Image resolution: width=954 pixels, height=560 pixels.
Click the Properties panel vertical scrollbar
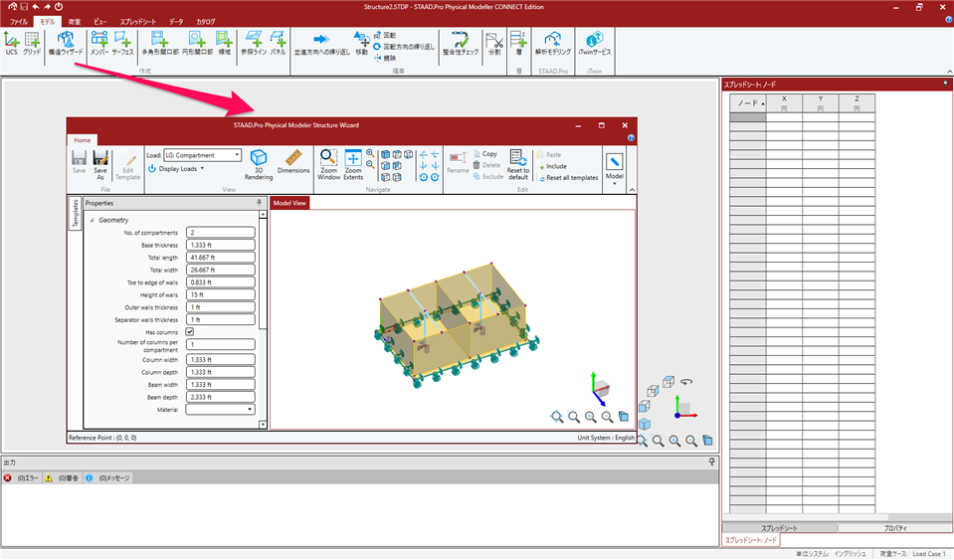[x=263, y=319]
